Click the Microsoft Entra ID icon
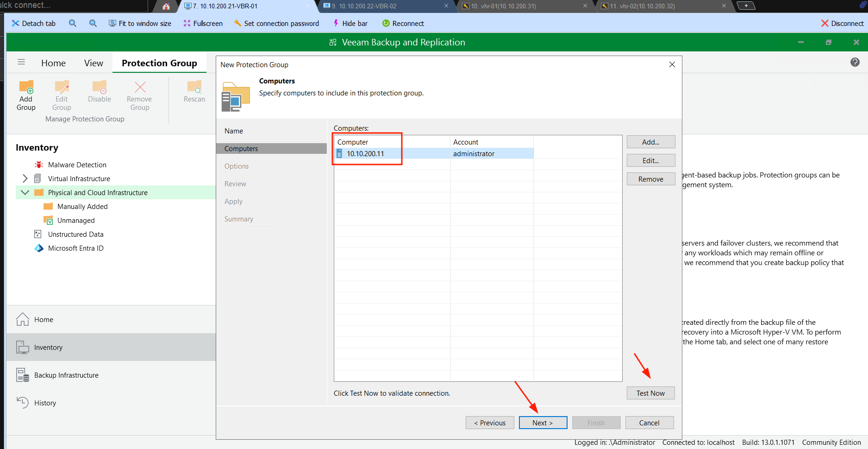The image size is (868, 449). coord(39,248)
